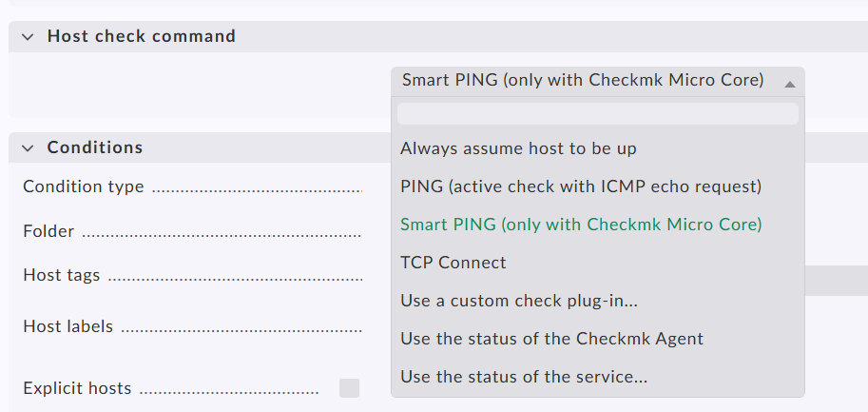Image resolution: width=868 pixels, height=412 pixels.
Task: Click the triangle arrow of the host check combo box
Action: (x=789, y=83)
